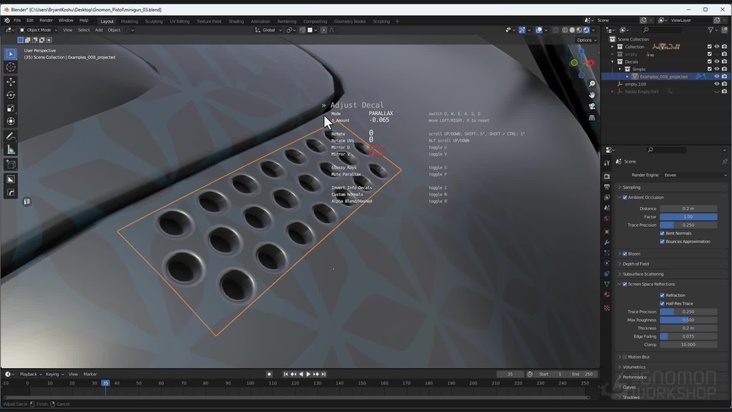Expand the Depth of Field panel
Viewport: 732px width, 412px height.
pyautogui.click(x=636, y=264)
